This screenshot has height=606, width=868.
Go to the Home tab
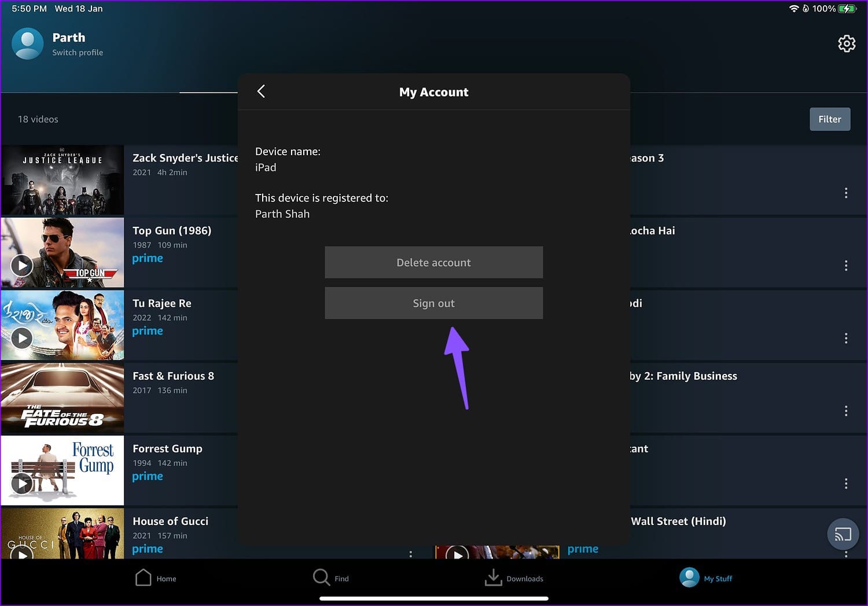pos(156,578)
